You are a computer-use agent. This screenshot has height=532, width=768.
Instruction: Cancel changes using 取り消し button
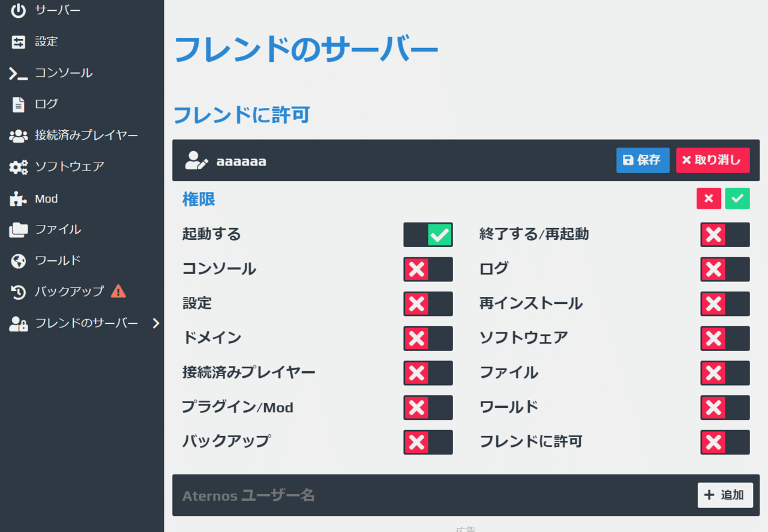(713, 160)
